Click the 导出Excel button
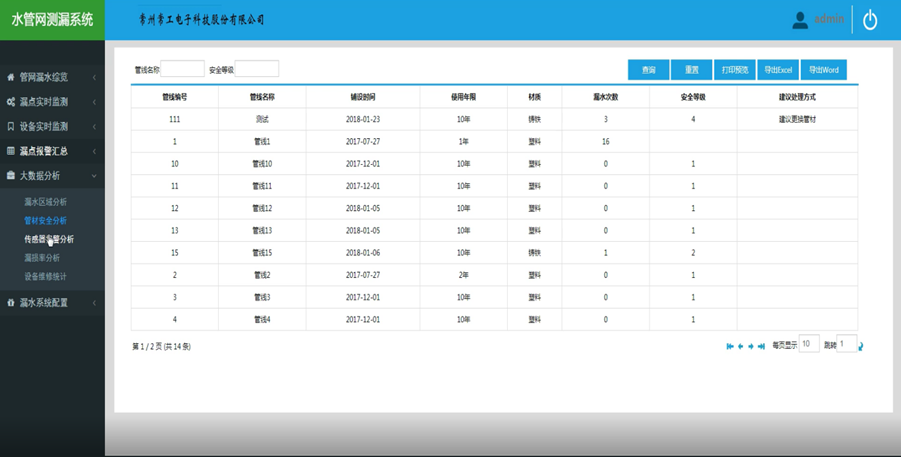 pos(778,70)
